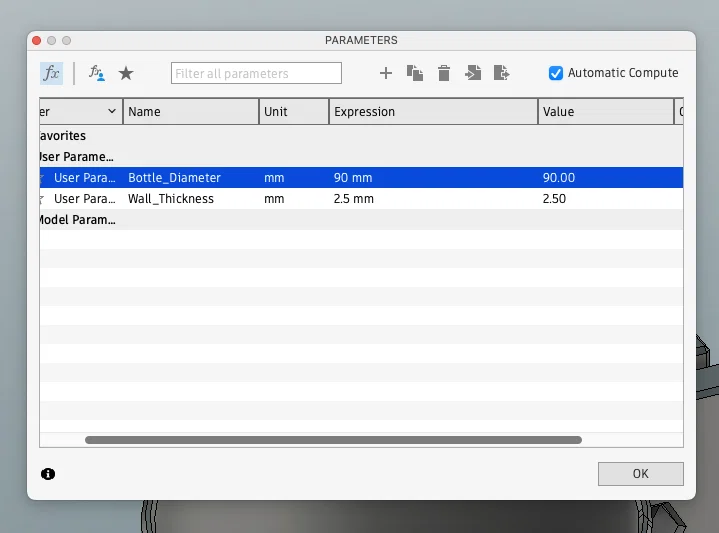Image resolution: width=719 pixels, height=533 pixels.
Task: Add a new parameter with plus icon
Action: [x=386, y=73]
